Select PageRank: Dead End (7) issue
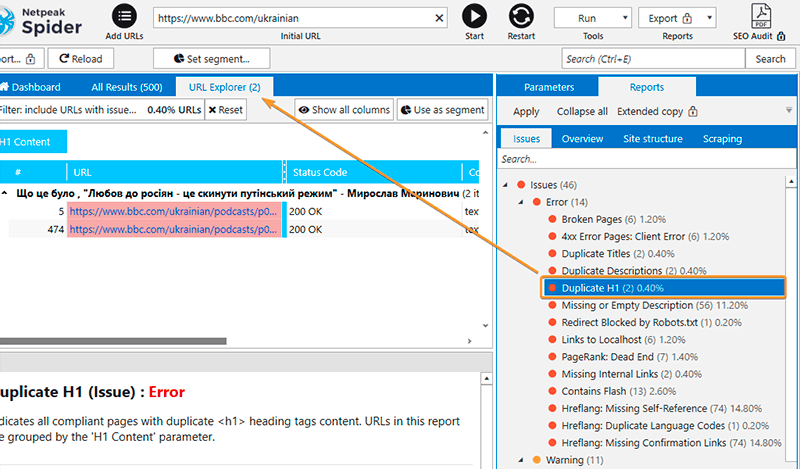This screenshot has width=800, height=469. pos(622,357)
